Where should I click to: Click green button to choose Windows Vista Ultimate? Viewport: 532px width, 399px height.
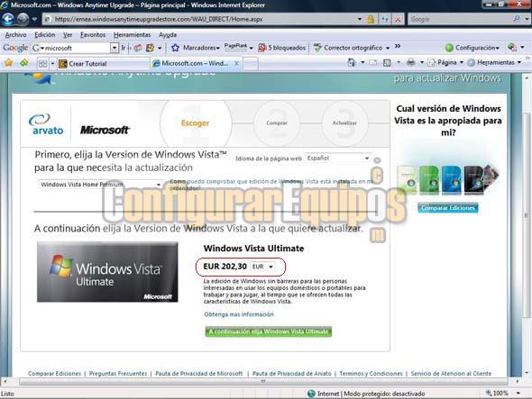pos(268,331)
